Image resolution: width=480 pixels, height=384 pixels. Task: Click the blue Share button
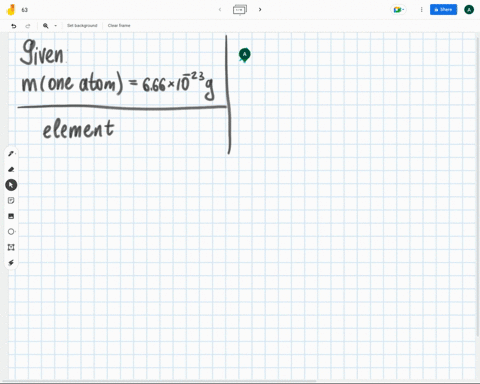click(x=443, y=10)
